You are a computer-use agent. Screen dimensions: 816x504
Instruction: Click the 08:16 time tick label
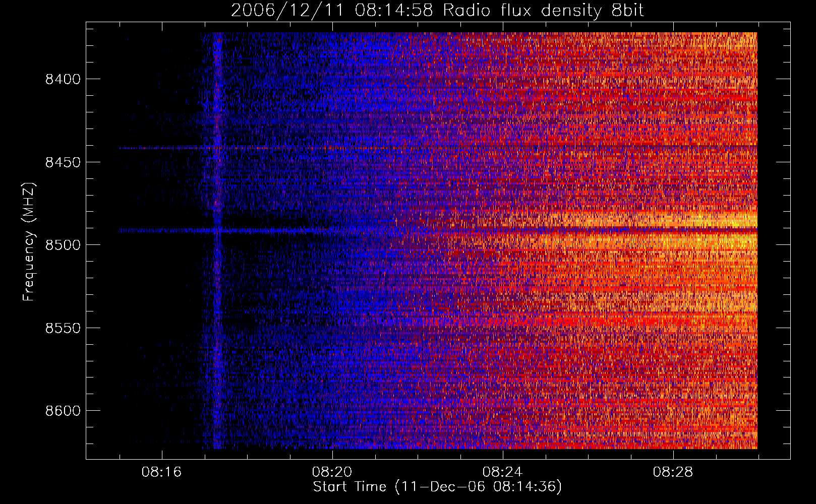pos(161,472)
